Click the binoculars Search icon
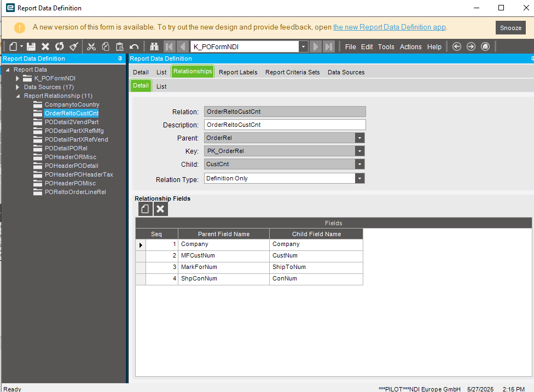This screenshot has height=392, width=534. 154,46
